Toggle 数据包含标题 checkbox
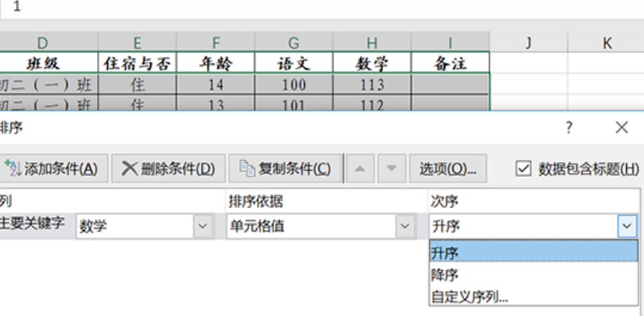The width and height of the screenshot is (644, 316). (x=523, y=169)
